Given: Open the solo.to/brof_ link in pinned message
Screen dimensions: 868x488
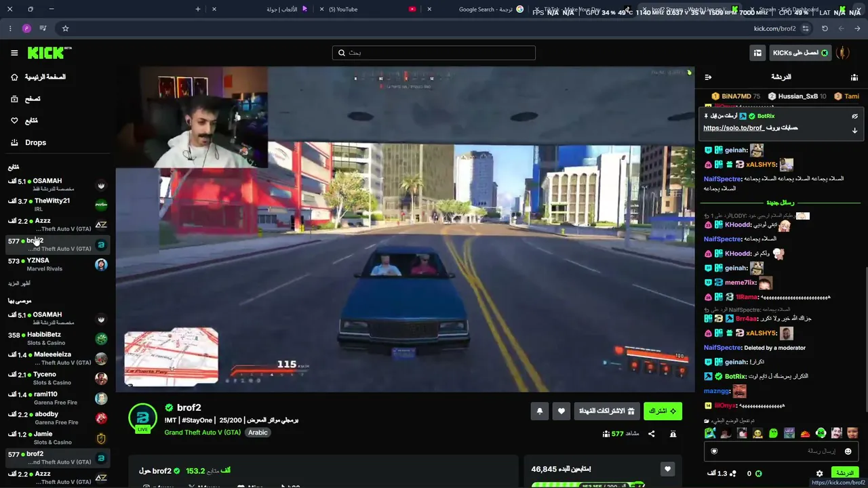Looking at the screenshot, I should 734,128.
